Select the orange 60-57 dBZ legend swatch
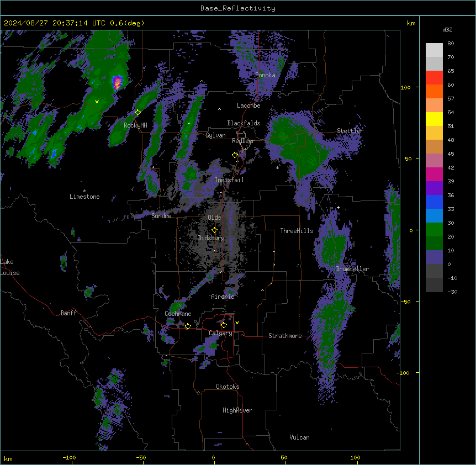This screenshot has width=476, height=465. click(x=434, y=91)
